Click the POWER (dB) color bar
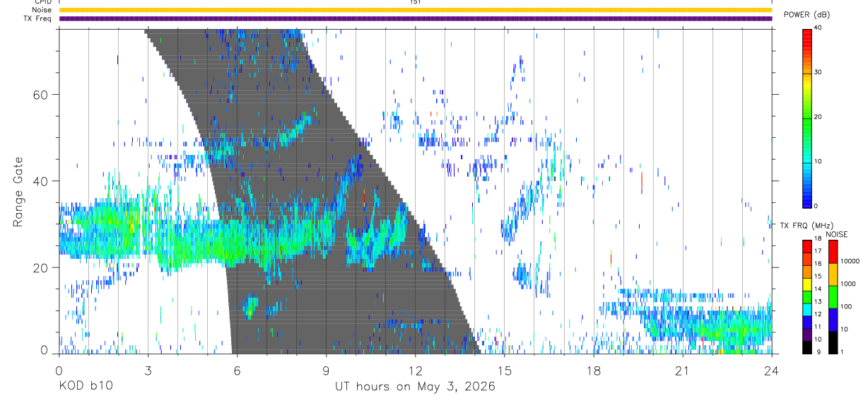 point(807,117)
